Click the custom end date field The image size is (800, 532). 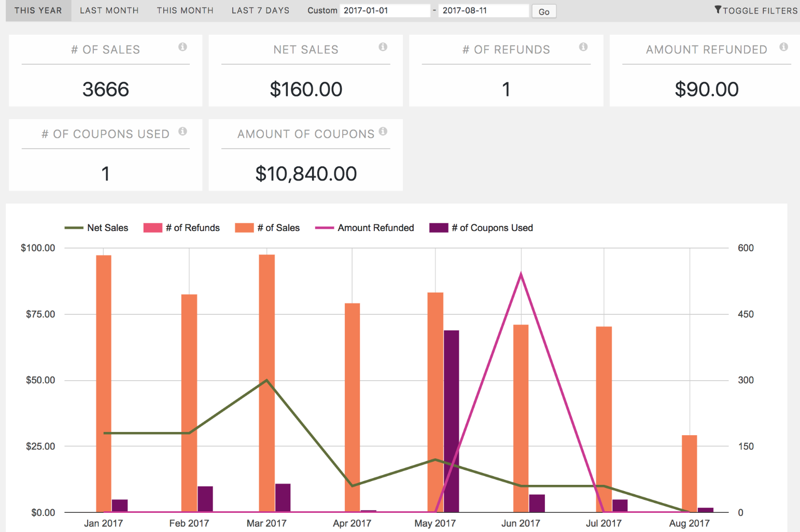[483, 10]
